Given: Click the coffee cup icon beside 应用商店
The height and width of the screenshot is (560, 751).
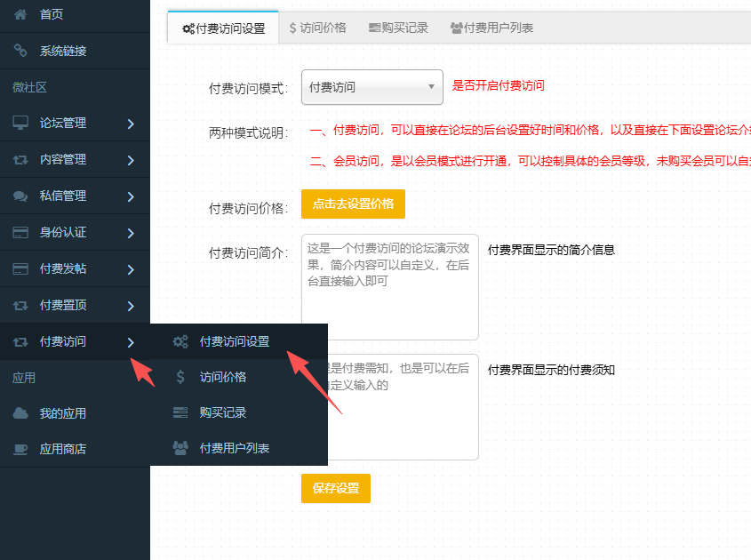Looking at the screenshot, I should point(20,449).
